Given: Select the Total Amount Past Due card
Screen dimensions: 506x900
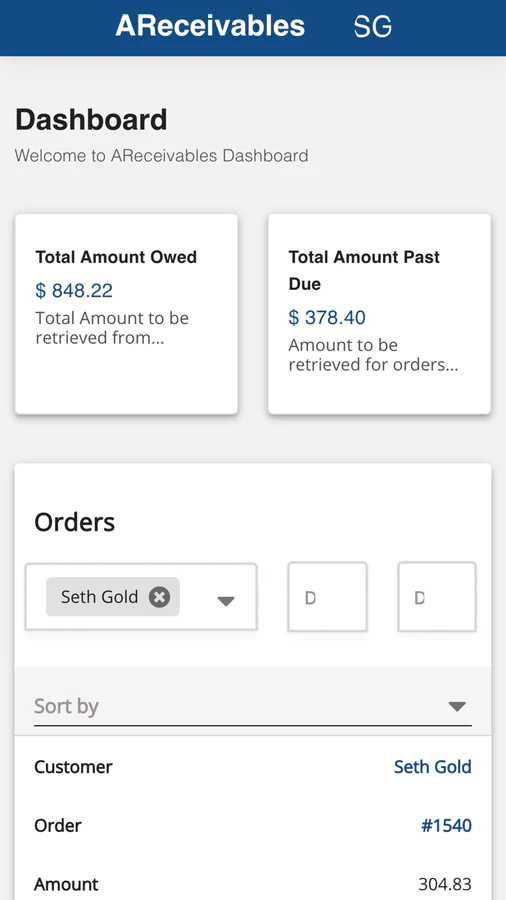Looking at the screenshot, I should (379, 314).
